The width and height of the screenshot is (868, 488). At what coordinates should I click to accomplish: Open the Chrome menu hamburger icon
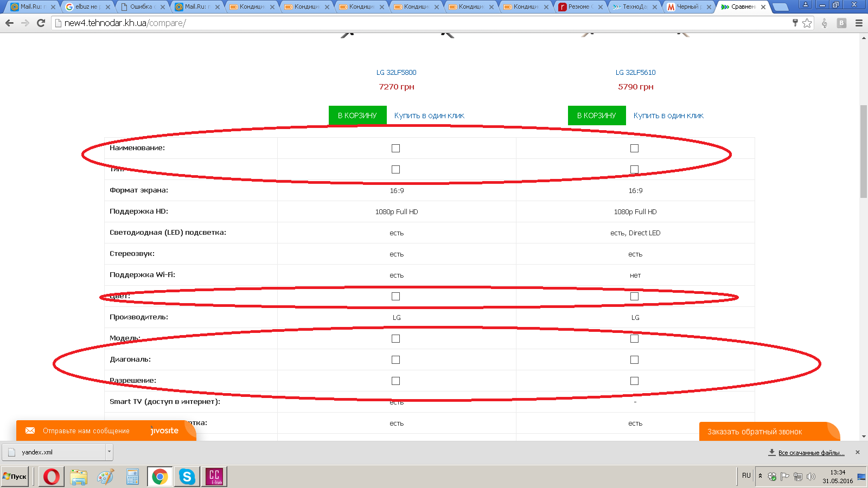[x=859, y=23]
